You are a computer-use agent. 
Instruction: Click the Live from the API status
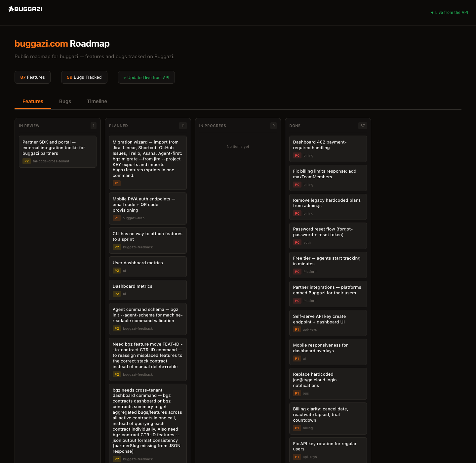pos(450,13)
